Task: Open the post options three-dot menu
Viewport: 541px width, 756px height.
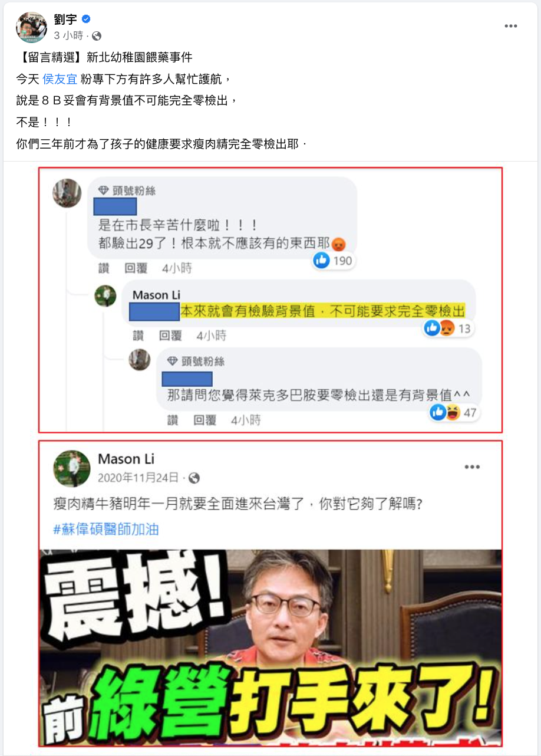Action: pos(511,26)
